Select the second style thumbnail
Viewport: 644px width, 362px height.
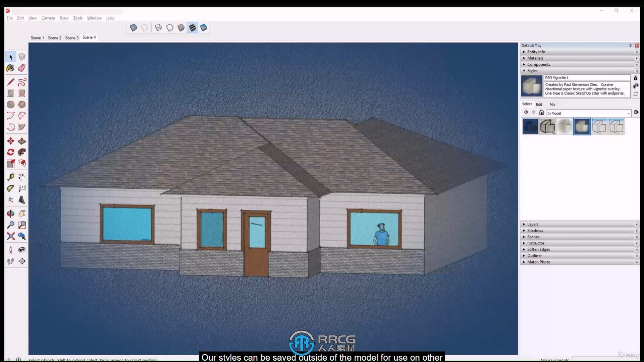tap(547, 127)
